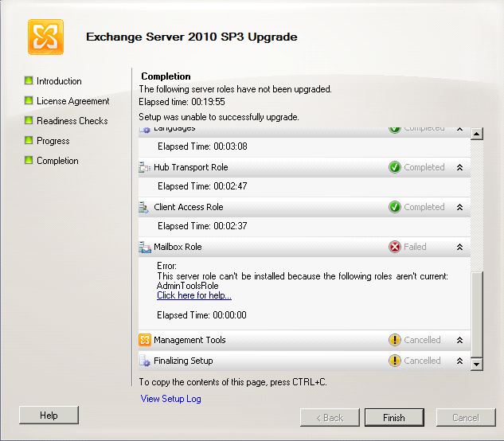
Task: Click Client Access green Completed checkmark
Action: [x=395, y=207]
